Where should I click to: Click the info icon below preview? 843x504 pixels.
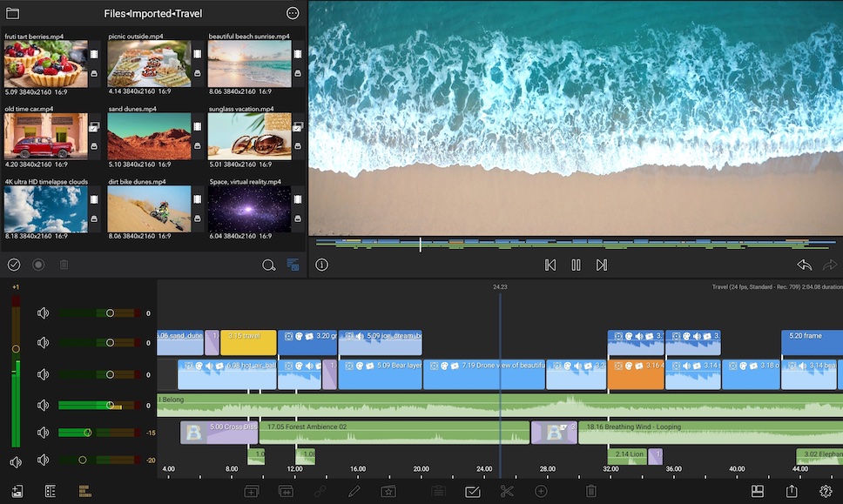coord(322,265)
